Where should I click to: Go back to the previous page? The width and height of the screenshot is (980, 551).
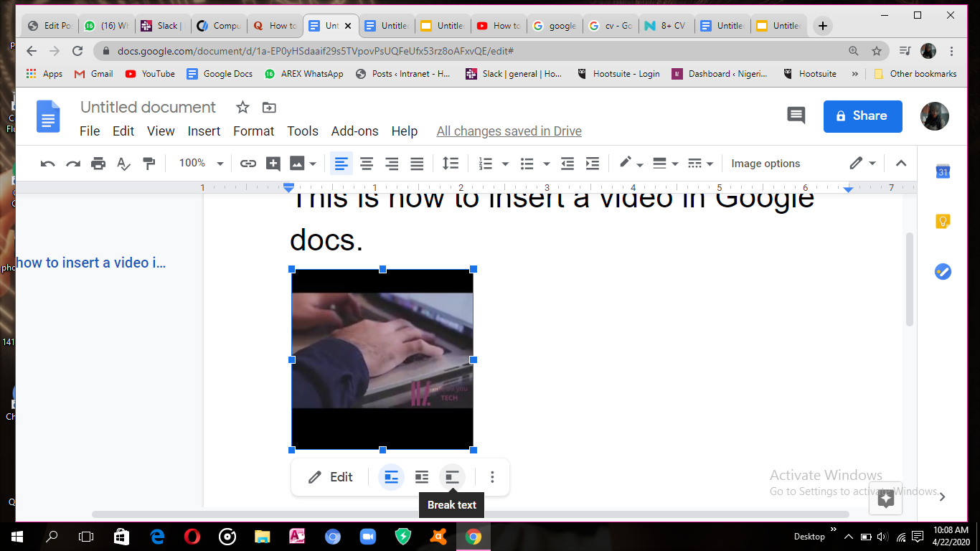tap(32, 51)
